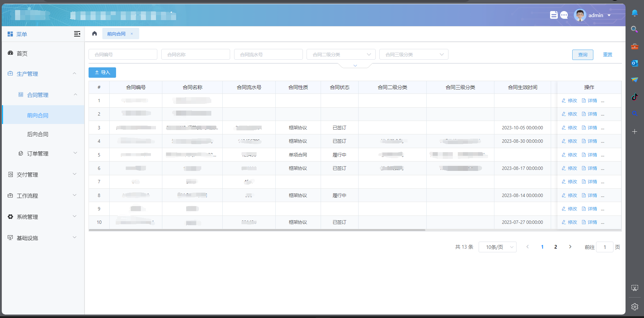Screen dimensions: 644x318
Task: Click the blue search icon in browser sidebar
Action: (635, 114)
